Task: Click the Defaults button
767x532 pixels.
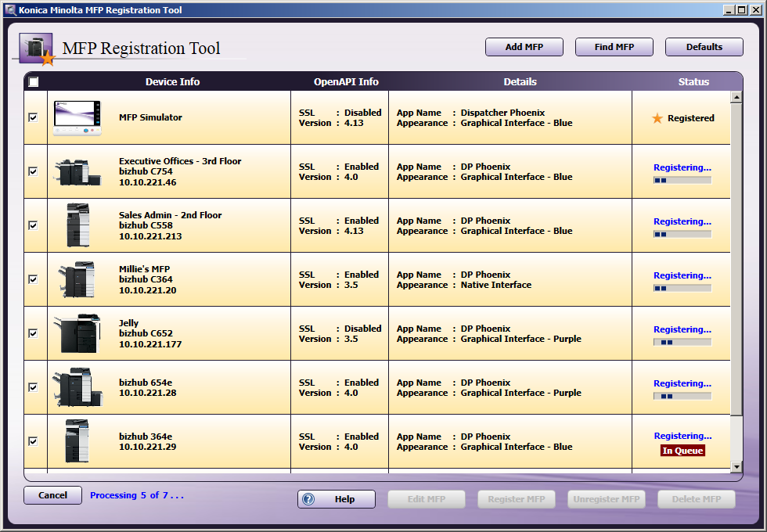Action: pyautogui.click(x=704, y=47)
